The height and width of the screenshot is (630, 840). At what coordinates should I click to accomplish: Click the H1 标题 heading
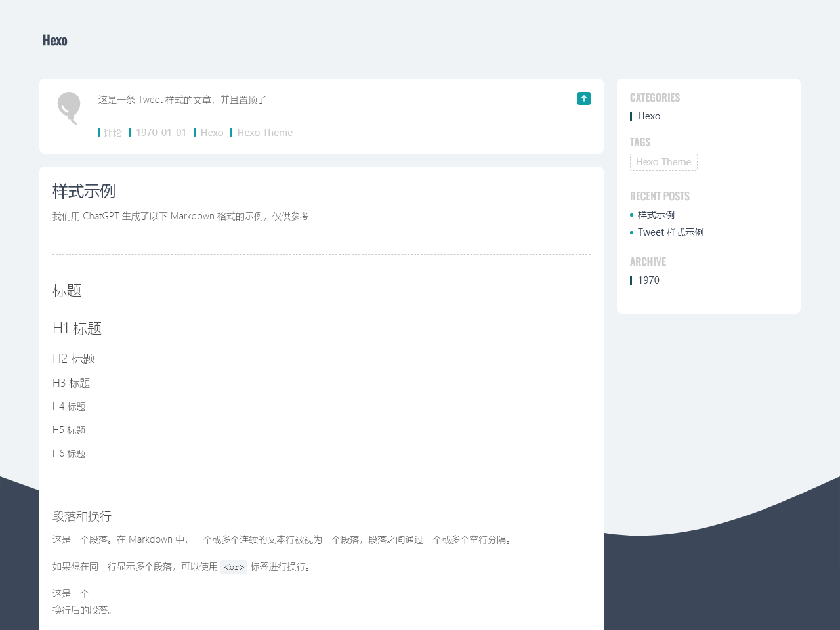coord(77,328)
